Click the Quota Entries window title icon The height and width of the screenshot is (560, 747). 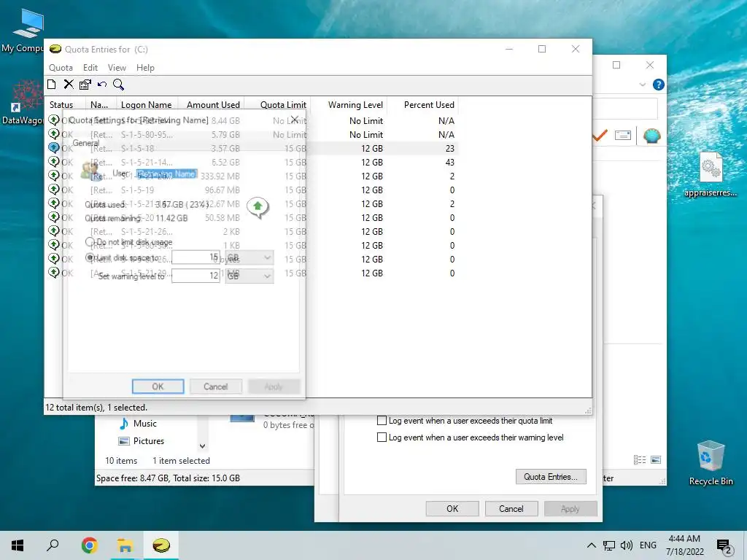coord(55,49)
